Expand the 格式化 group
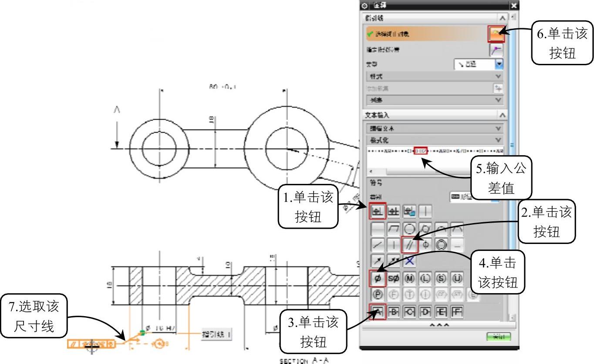 pyautogui.click(x=434, y=140)
